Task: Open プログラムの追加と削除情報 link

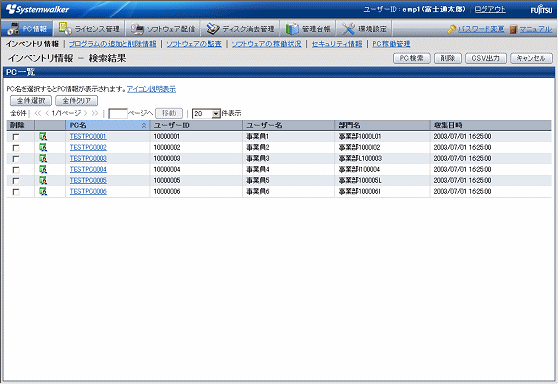Action: tap(112, 44)
